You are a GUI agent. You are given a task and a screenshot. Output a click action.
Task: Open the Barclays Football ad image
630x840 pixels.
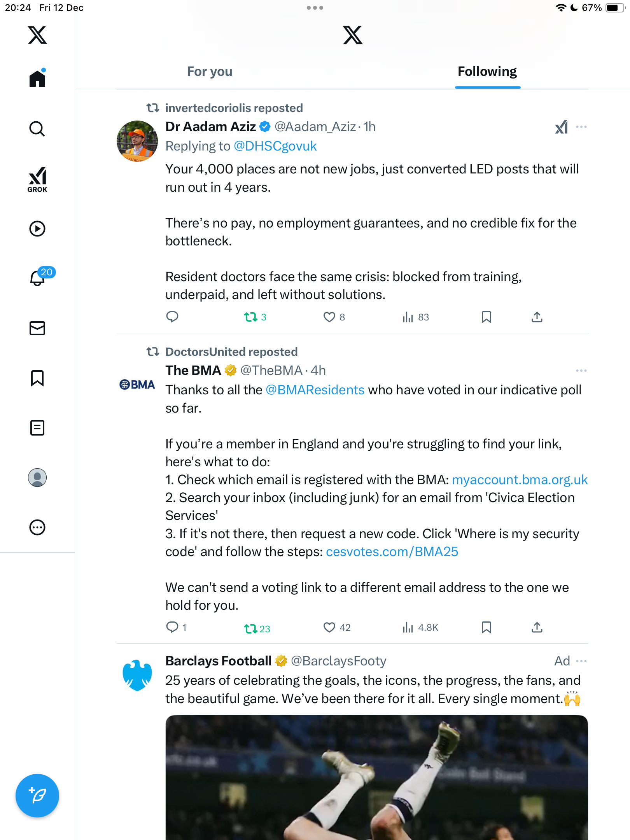coord(376,777)
